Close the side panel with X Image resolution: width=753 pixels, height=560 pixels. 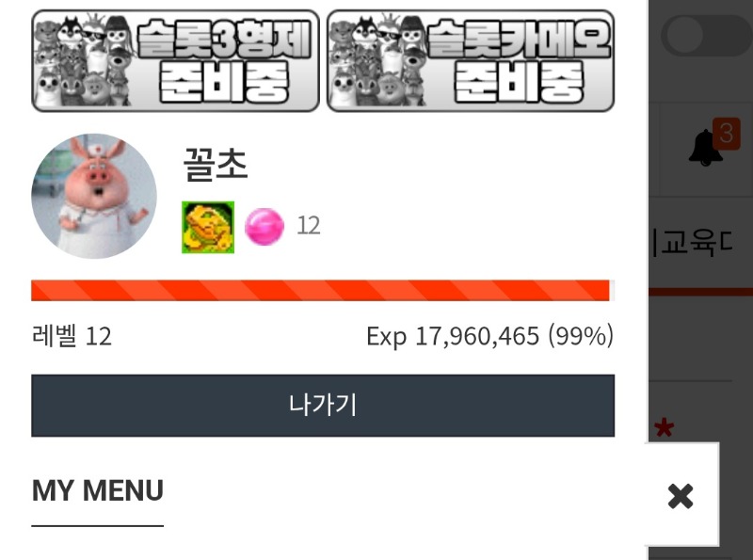pyautogui.click(x=681, y=496)
